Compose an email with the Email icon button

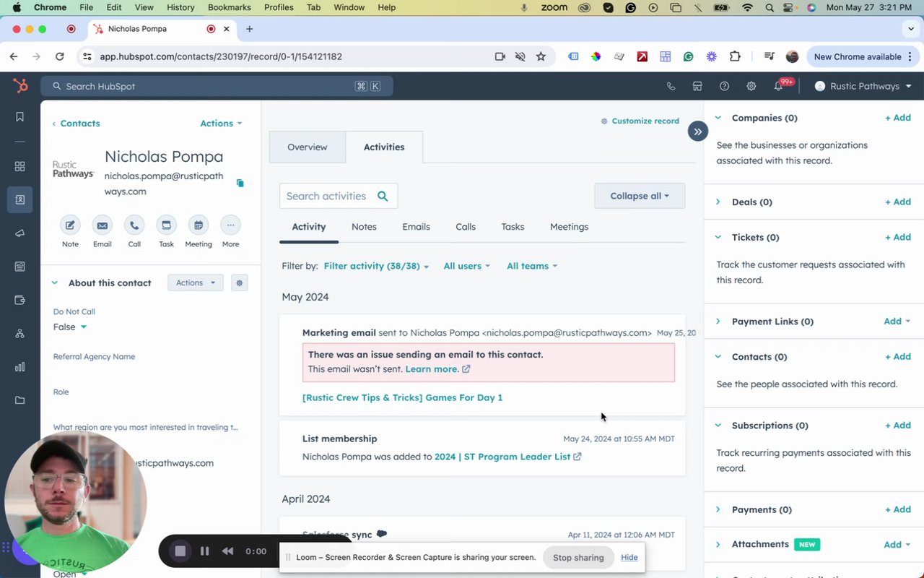103,225
